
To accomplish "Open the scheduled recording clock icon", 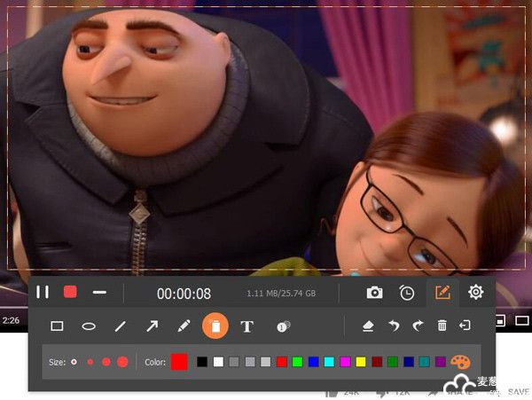I will click(407, 292).
